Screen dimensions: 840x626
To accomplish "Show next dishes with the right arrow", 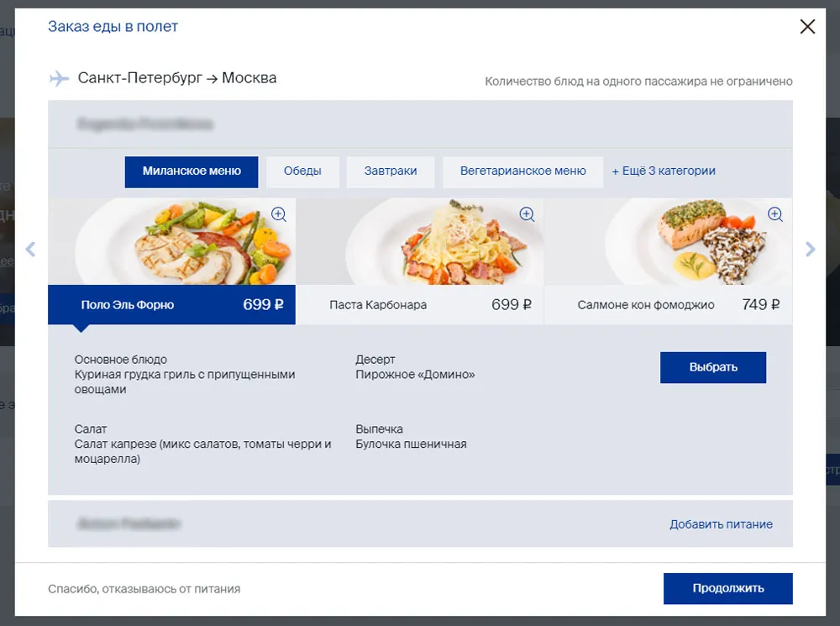I will [x=811, y=249].
